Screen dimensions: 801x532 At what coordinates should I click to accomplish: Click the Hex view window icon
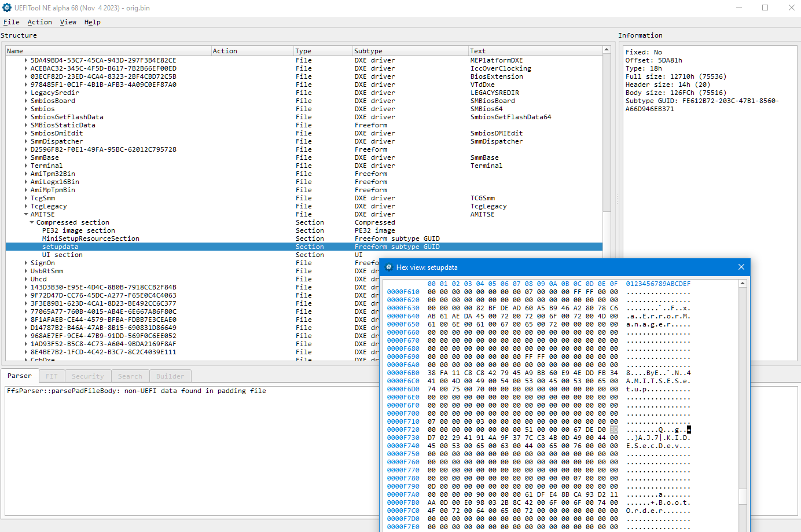point(389,267)
